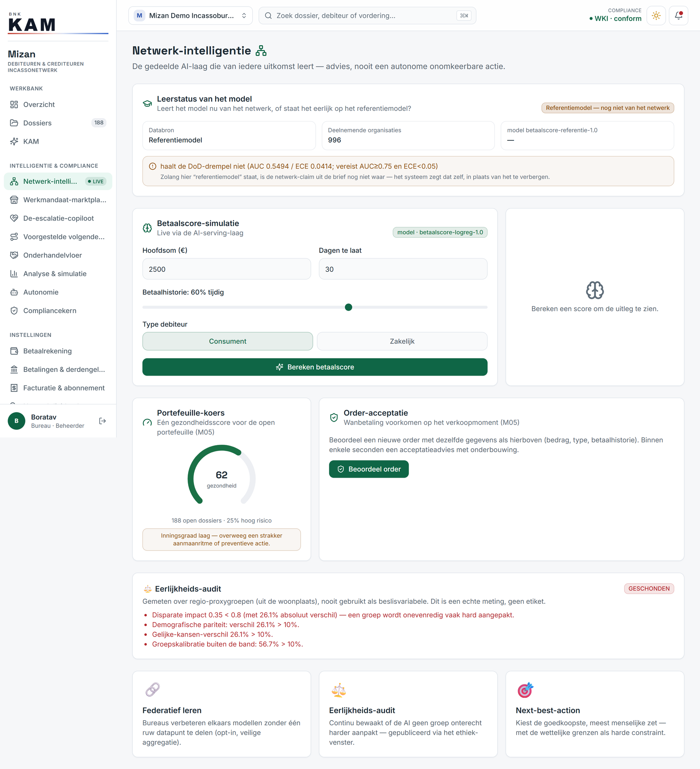
Task: Click the 'model · betaalscore-logreg-1.0' badge
Action: [x=440, y=232]
